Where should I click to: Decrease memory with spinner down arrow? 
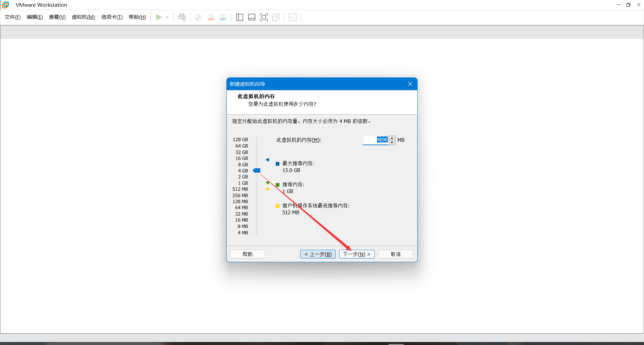point(392,142)
